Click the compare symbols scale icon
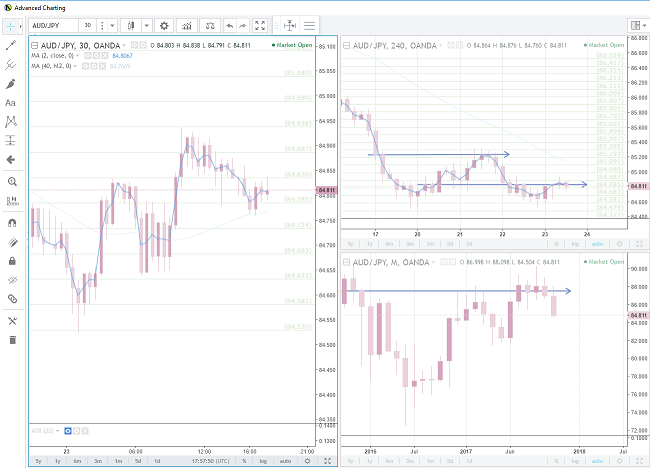This screenshot has height=468, width=650. [x=210, y=25]
